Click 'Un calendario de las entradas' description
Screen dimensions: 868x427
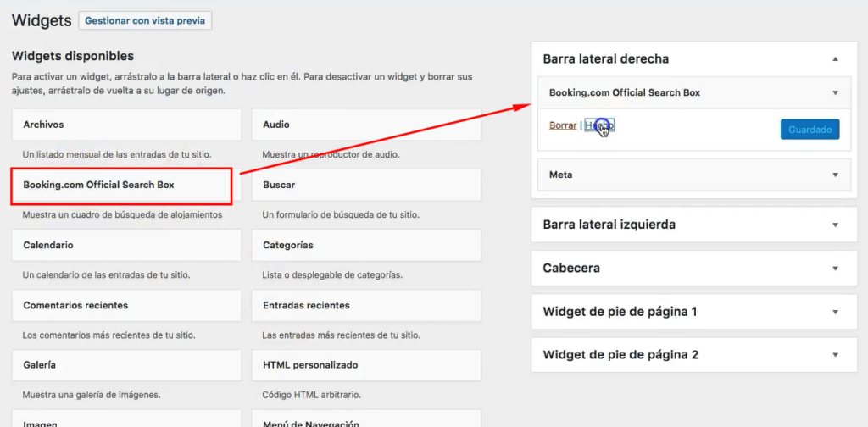click(x=106, y=274)
